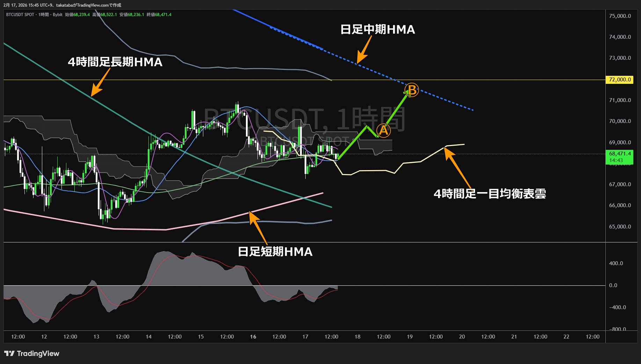This screenshot has width=641, height=364.
Task: Click the 71,000.0 price axis label
Action: [620, 100]
